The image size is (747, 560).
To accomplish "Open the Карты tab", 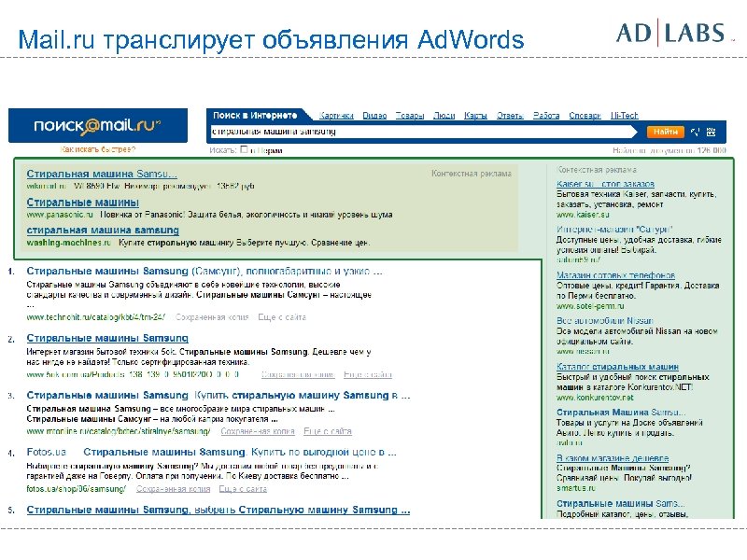I will tap(475, 115).
